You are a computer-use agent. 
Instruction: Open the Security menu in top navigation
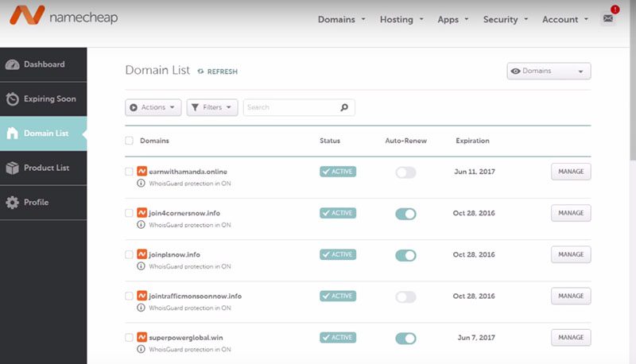point(505,19)
